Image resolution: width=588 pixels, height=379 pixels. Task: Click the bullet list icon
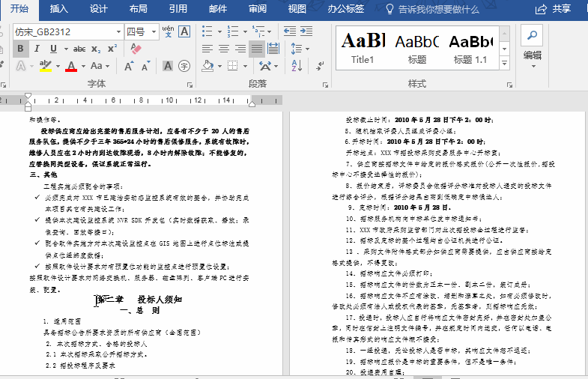tap(207, 31)
